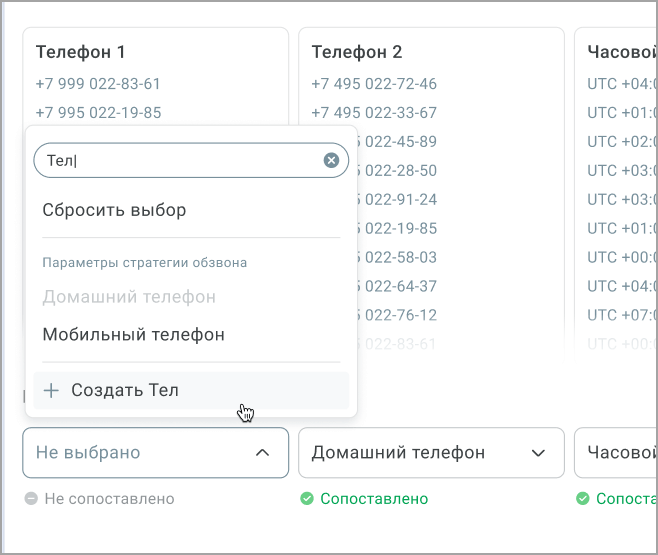
Task: Choose Мобильный телефон option
Action: (x=133, y=335)
